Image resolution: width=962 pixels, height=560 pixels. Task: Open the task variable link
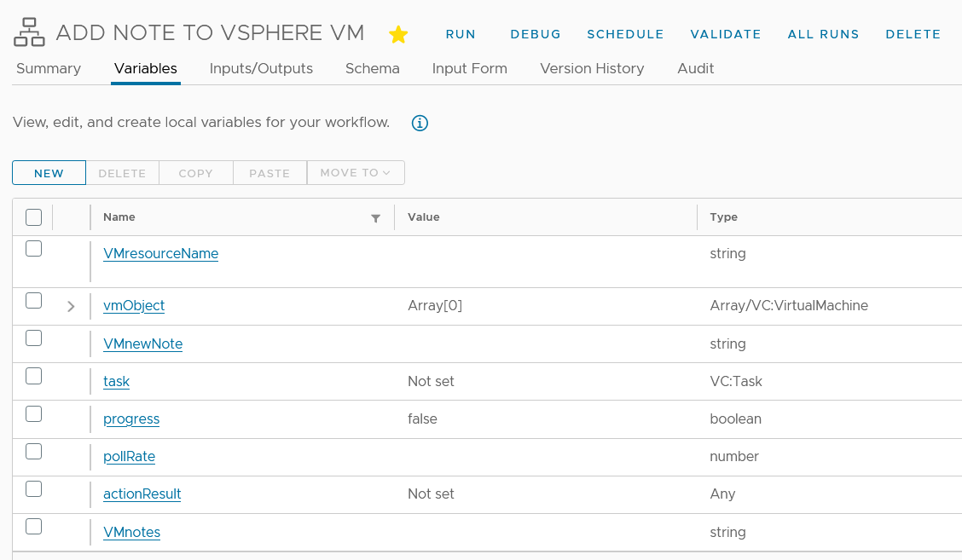[x=117, y=381]
